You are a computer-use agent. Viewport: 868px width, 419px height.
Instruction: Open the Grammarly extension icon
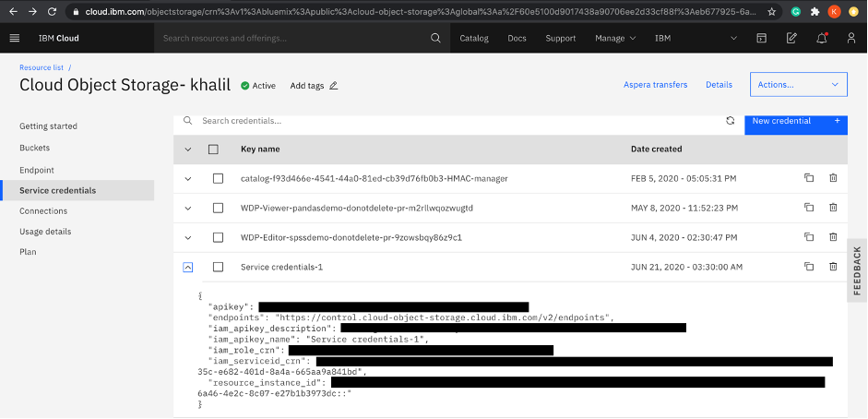pyautogui.click(x=795, y=11)
